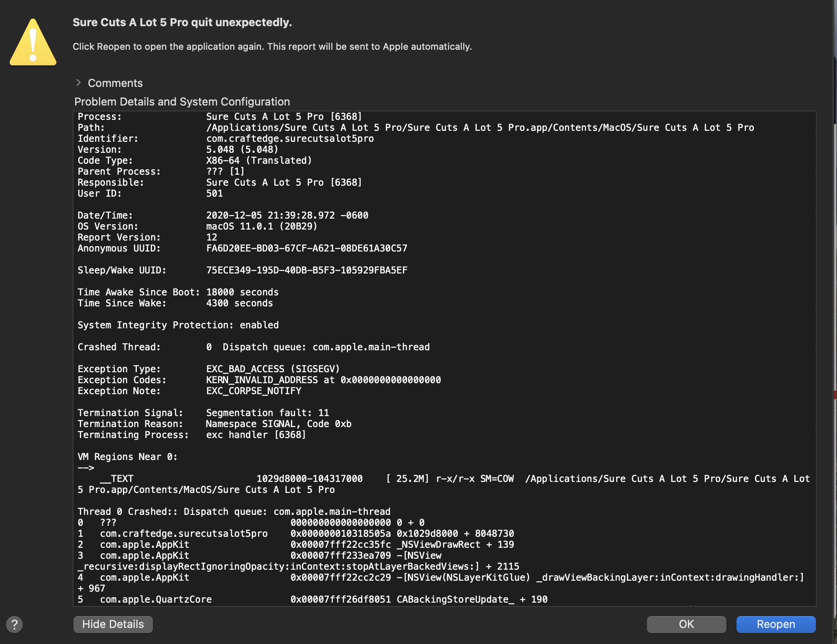Viewport: 837px width, 644px height.
Task: Click the Report Version value 12
Action: (212, 237)
